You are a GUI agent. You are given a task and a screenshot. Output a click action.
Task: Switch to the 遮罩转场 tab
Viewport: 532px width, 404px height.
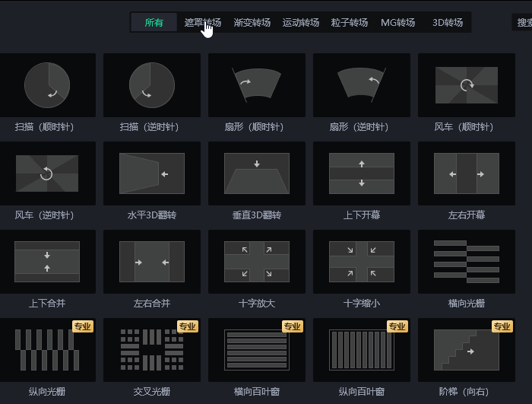(x=203, y=23)
